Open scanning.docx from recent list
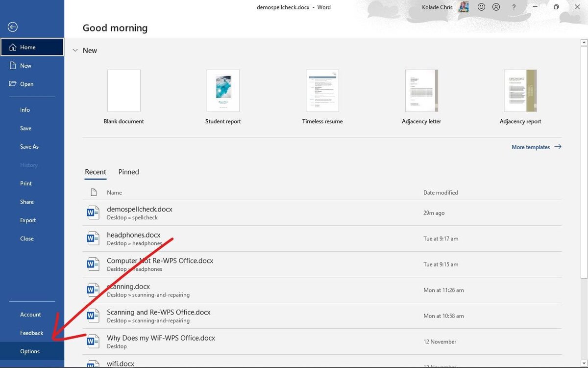The height and width of the screenshot is (368, 588). click(322, 290)
